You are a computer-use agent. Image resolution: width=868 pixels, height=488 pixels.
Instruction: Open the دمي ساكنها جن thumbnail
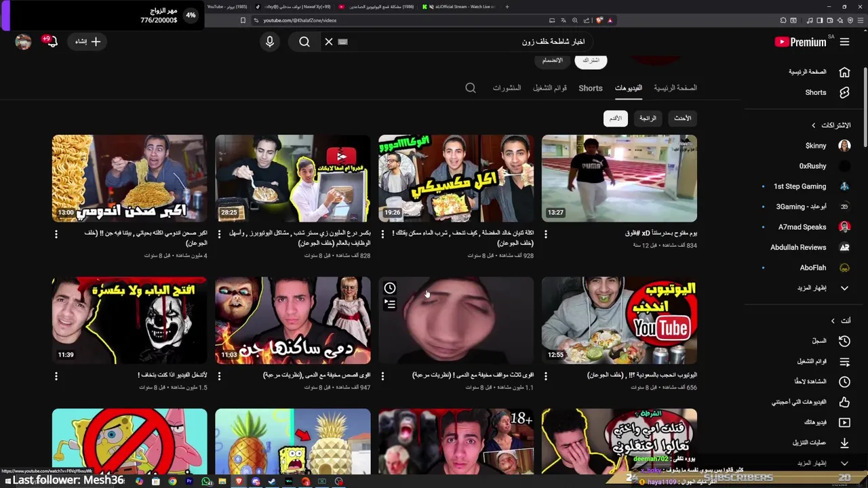(x=293, y=320)
